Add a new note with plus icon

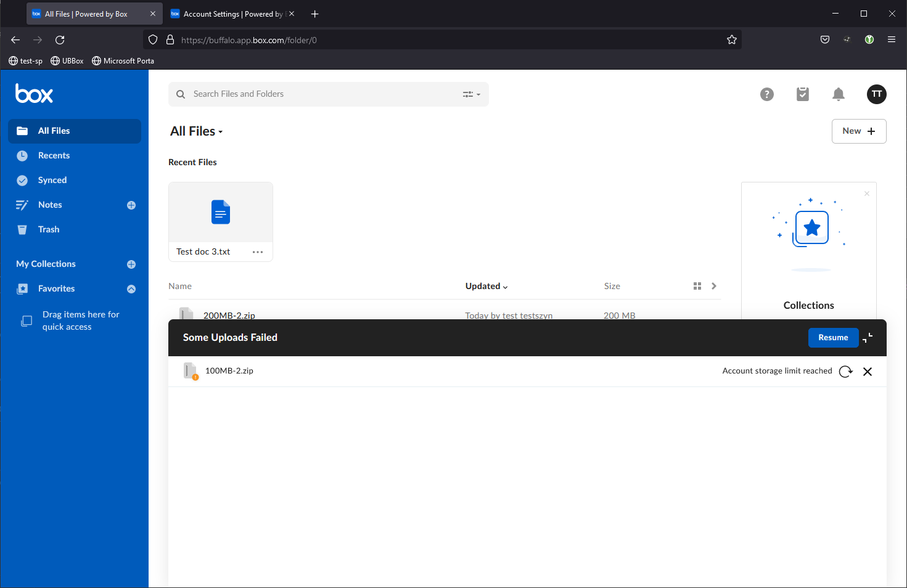click(131, 205)
